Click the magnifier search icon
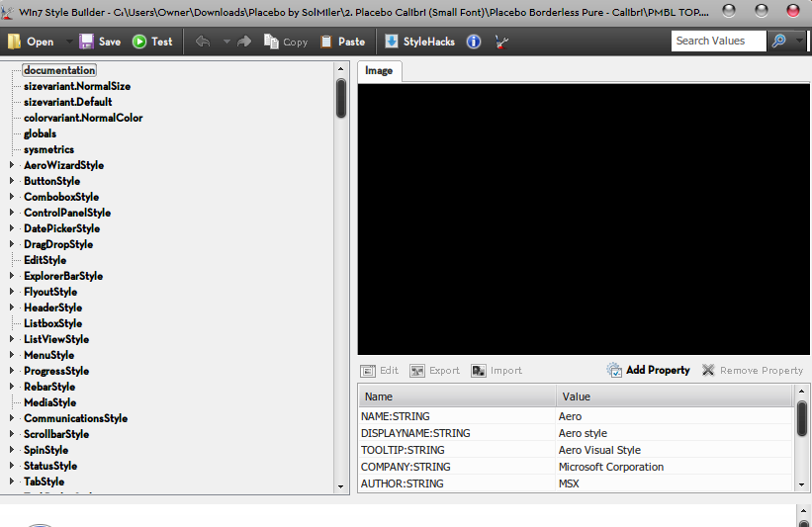812x527 pixels. [778, 41]
